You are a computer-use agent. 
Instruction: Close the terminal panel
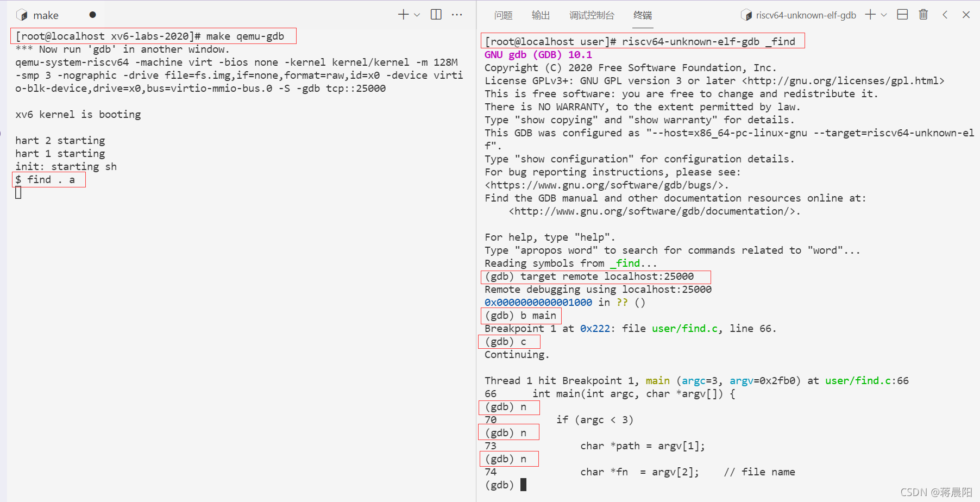point(966,15)
